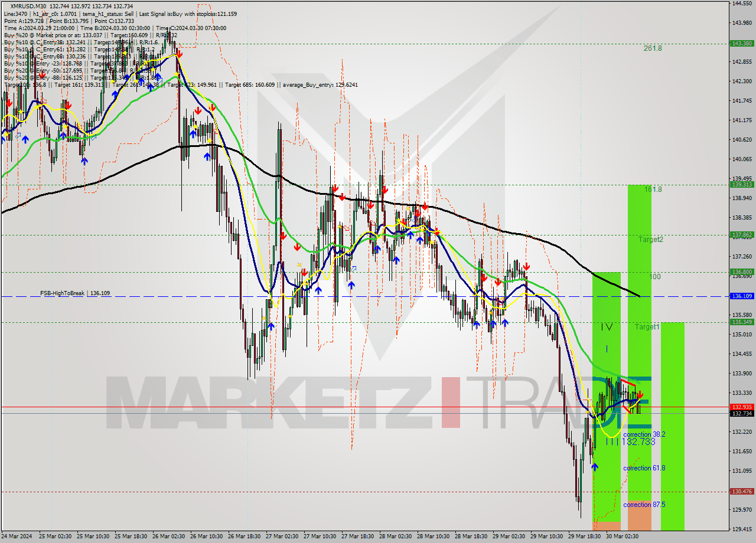Click the '24 Mar 2024' date label
The height and width of the screenshot is (543, 756).
pyautogui.click(x=17, y=537)
